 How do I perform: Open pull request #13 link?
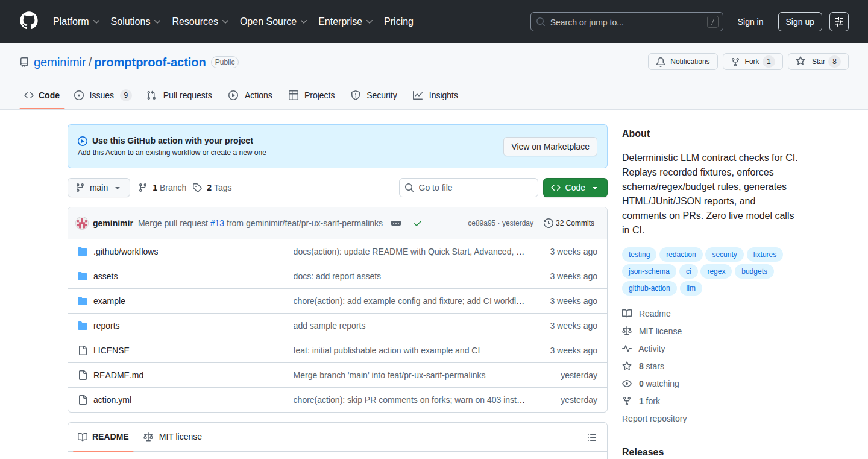(x=217, y=223)
